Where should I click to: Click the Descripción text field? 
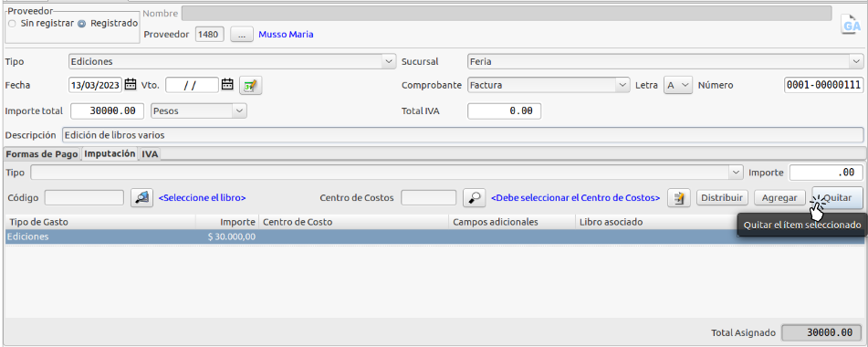463,134
